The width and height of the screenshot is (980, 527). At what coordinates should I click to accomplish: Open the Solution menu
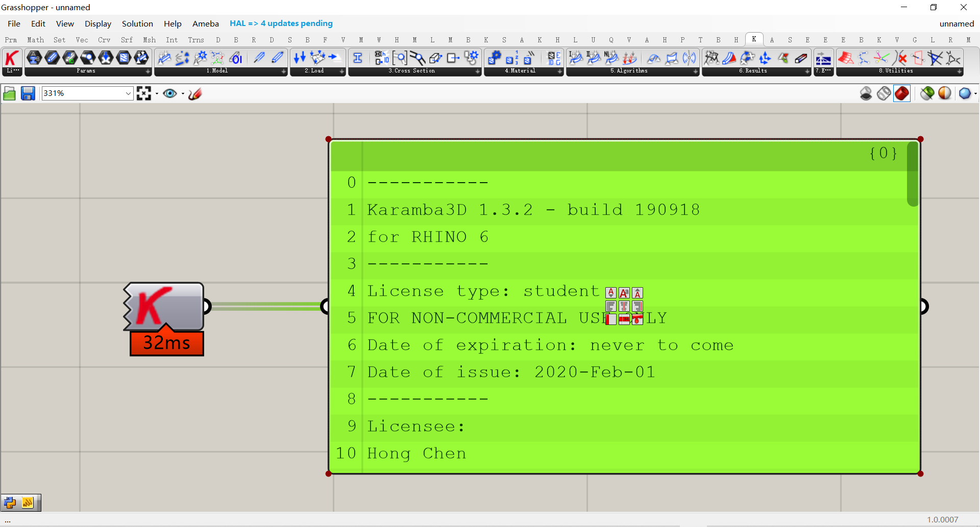[x=137, y=23]
